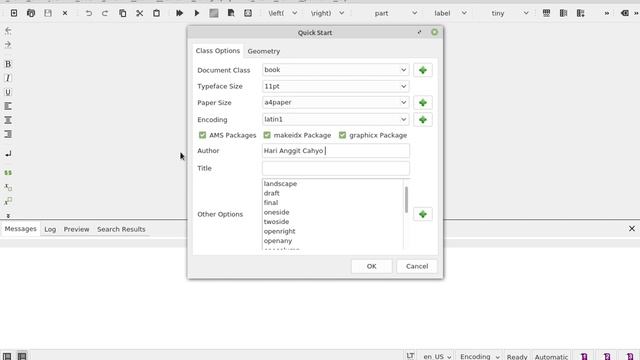Click the plus button beside Other Options

click(x=423, y=214)
